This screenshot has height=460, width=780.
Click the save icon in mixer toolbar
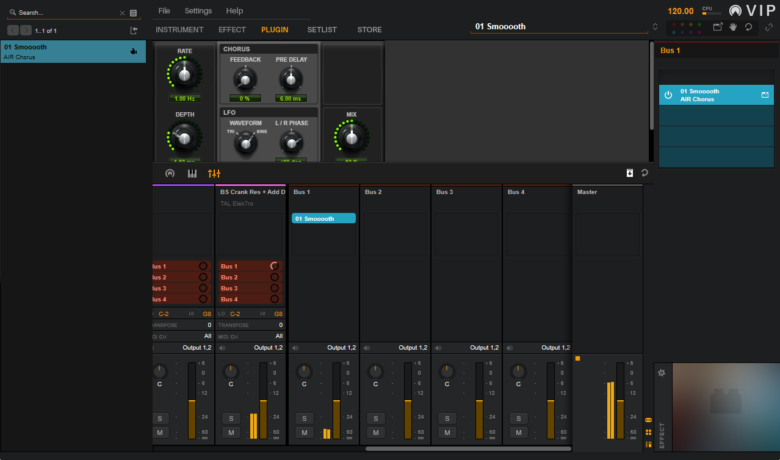click(629, 173)
